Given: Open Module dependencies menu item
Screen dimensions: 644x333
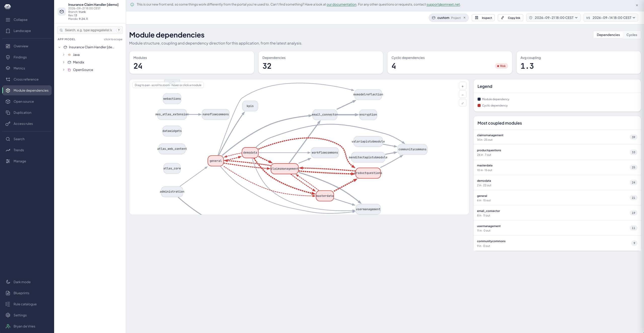Looking at the screenshot, I should (27, 90).
